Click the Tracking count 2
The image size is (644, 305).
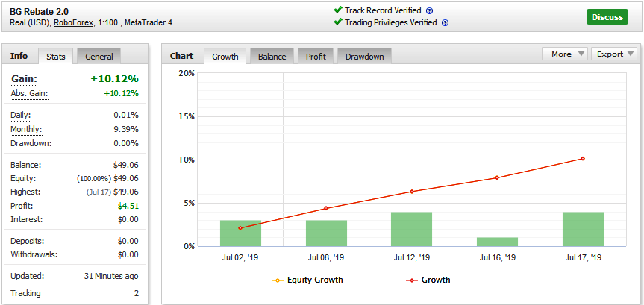pos(137,294)
